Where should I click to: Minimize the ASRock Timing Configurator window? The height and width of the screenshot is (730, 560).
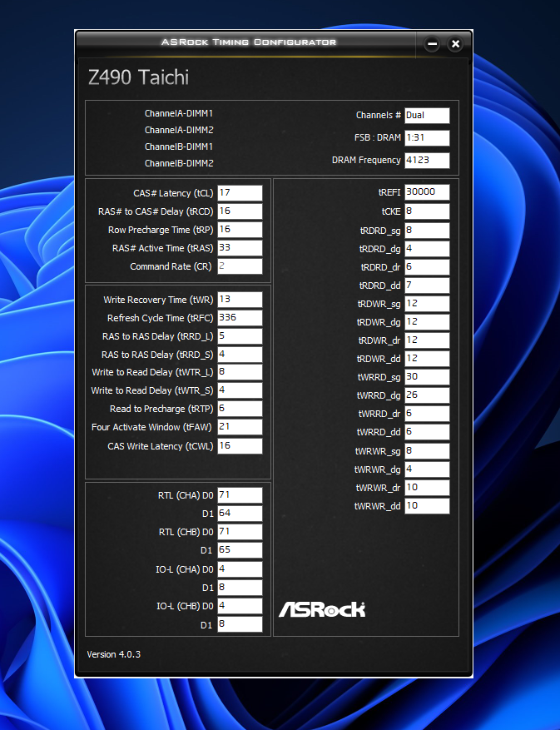(432, 44)
